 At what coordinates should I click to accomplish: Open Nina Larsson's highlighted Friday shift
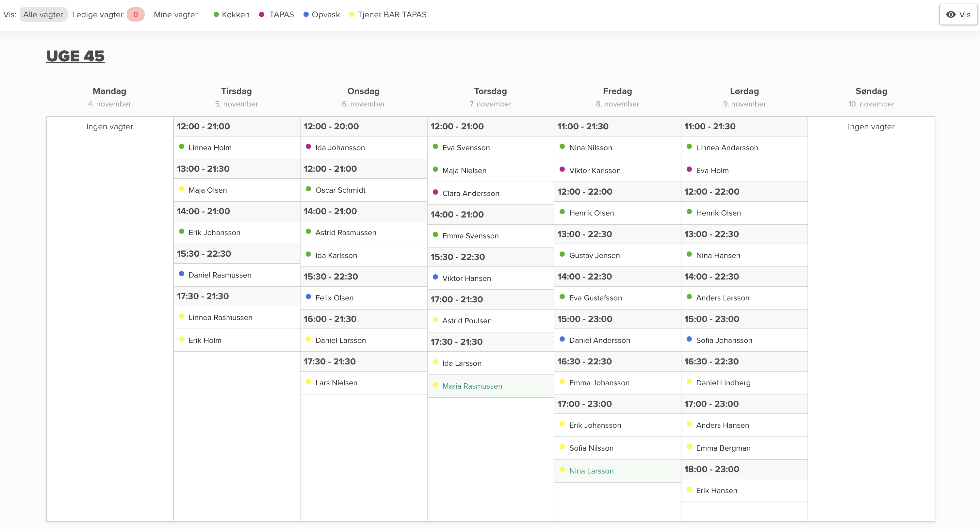point(591,471)
